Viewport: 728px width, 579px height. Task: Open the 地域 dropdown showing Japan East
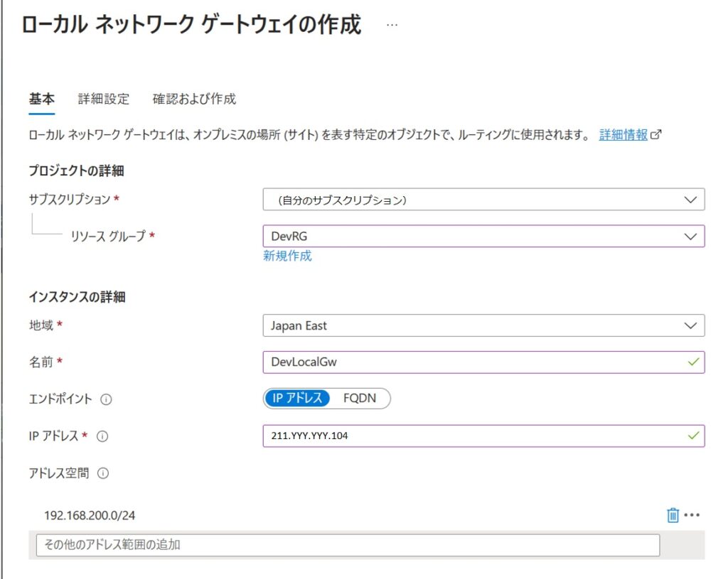coord(483,325)
